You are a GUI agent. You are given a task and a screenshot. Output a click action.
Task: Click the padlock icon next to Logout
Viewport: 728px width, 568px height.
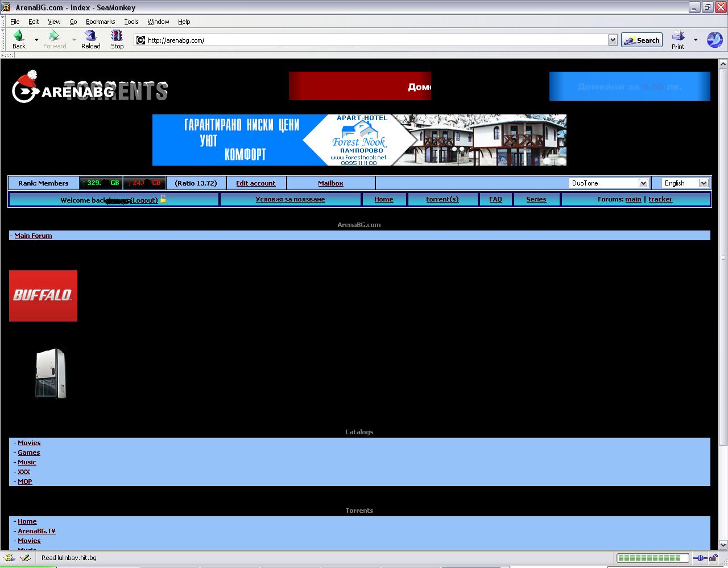pyautogui.click(x=163, y=199)
